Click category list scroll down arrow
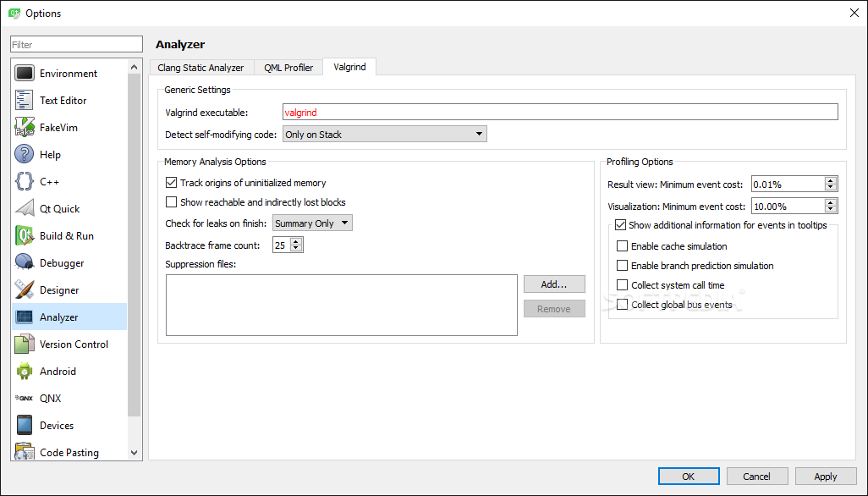 [x=134, y=452]
